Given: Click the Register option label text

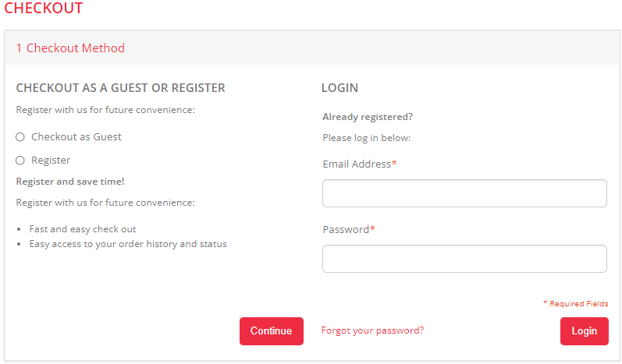Looking at the screenshot, I should [x=51, y=161].
